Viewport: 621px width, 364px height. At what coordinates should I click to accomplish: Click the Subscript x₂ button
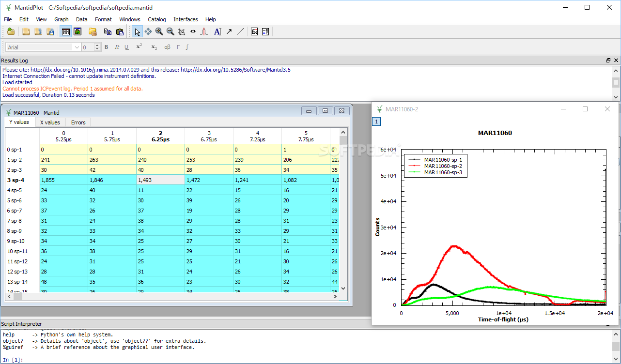point(154,47)
